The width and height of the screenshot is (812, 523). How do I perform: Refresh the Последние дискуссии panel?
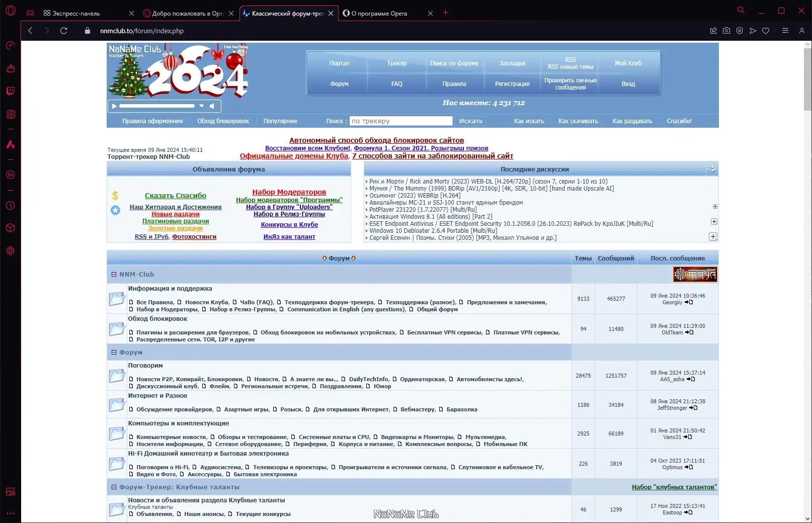pos(712,169)
